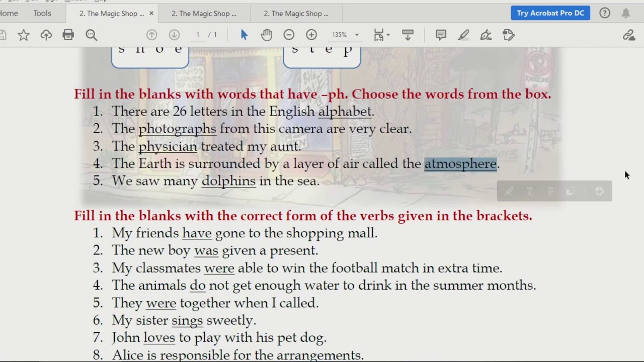This screenshot has width=644, height=362.
Task: Switch to the Tools tab
Action: coord(42,13)
